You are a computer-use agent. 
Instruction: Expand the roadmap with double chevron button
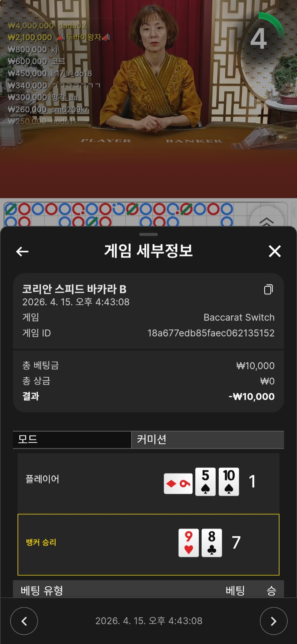(x=266, y=221)
